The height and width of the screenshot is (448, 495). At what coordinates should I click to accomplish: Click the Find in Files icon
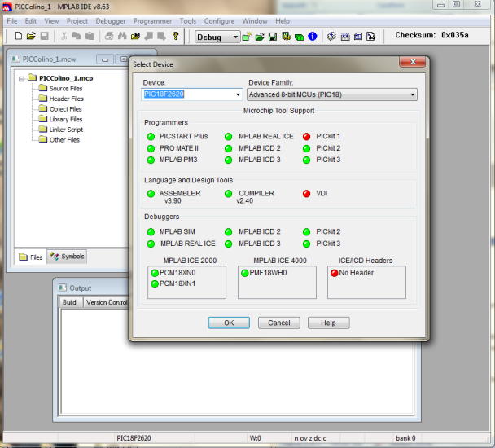coord(135,36)
